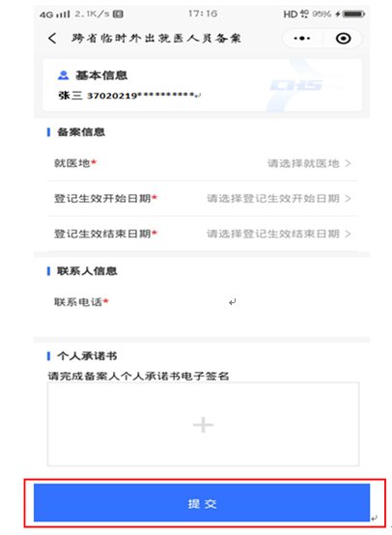Screen dimensions: 392x535
Task: Tap the electronic signature box area
Action: [203, 424]
